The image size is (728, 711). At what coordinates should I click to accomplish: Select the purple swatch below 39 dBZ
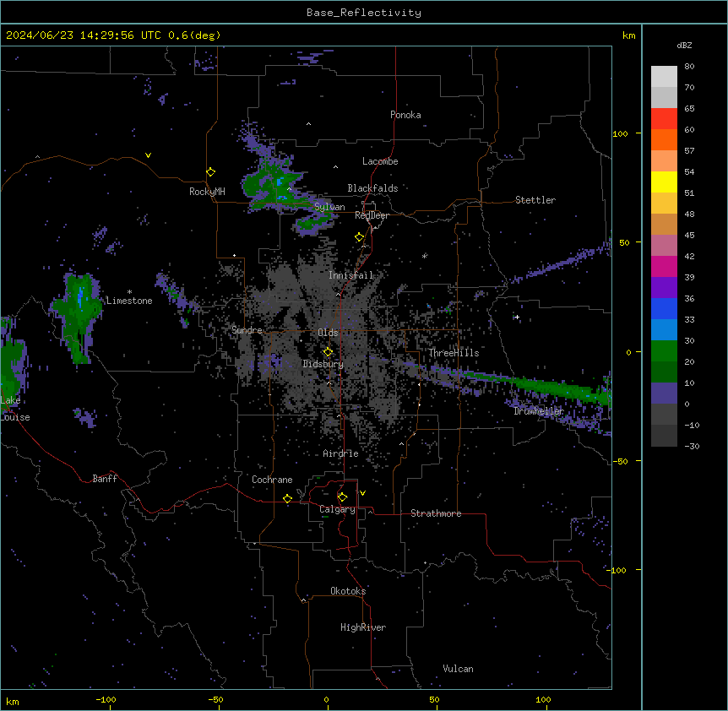click(x=664, y=287)
